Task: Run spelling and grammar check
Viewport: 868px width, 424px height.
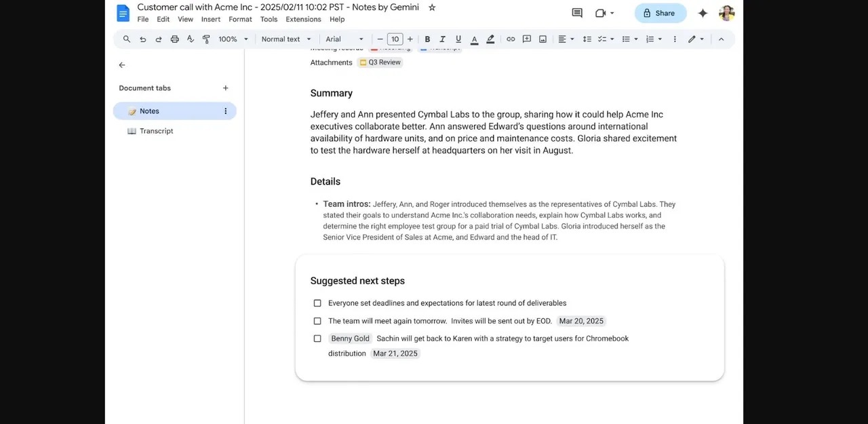Action: pos(190,39)
